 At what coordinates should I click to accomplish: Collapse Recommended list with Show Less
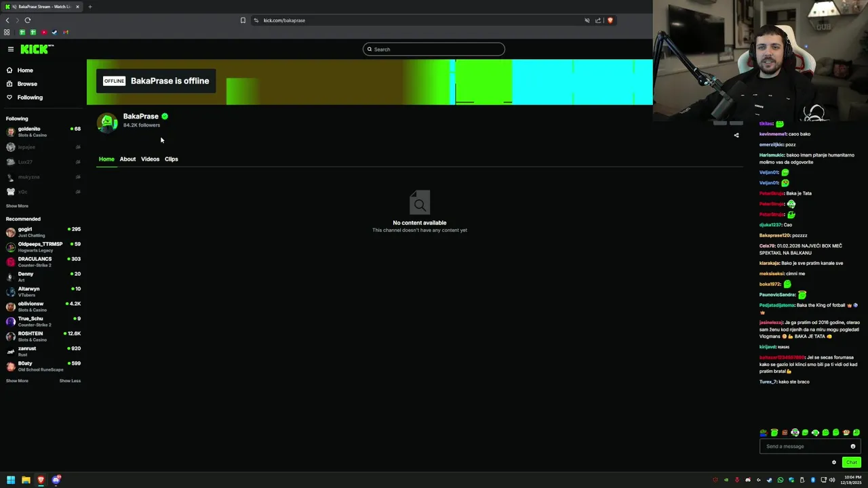[70, 381]
